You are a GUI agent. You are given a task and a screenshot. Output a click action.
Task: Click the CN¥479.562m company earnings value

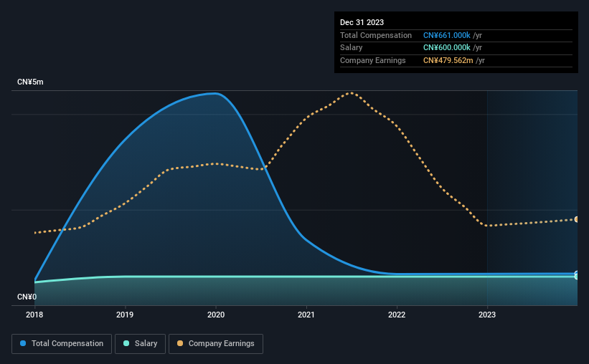click(448, 60)
